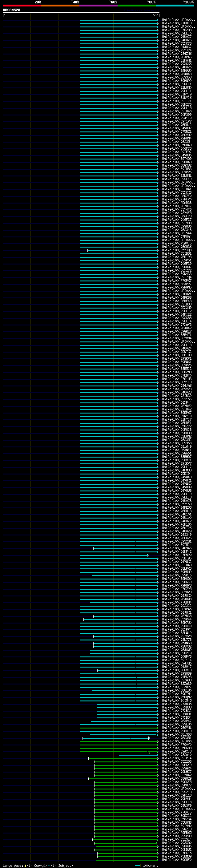
Task: Select the label UniRef100_B9IPJ4
Action: coord(177,758)
